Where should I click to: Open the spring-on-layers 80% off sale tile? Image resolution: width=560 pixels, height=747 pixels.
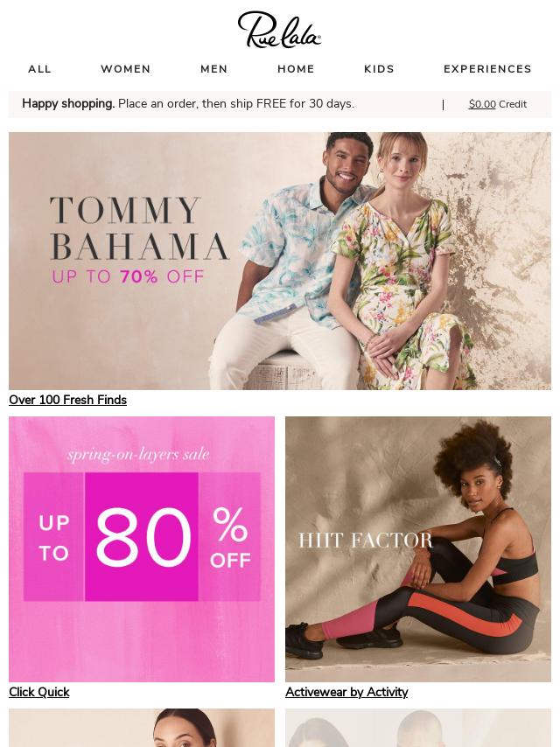coord(142,548)
